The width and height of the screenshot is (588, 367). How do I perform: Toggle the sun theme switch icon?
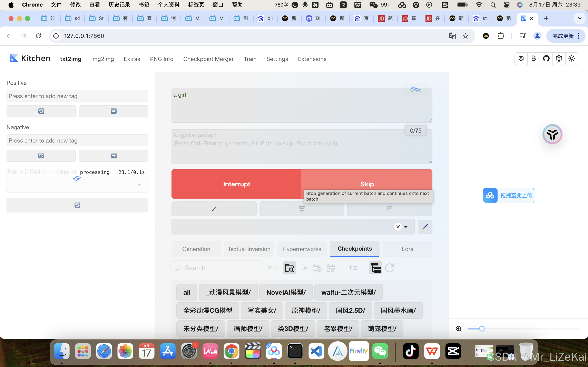click(571, 59)
